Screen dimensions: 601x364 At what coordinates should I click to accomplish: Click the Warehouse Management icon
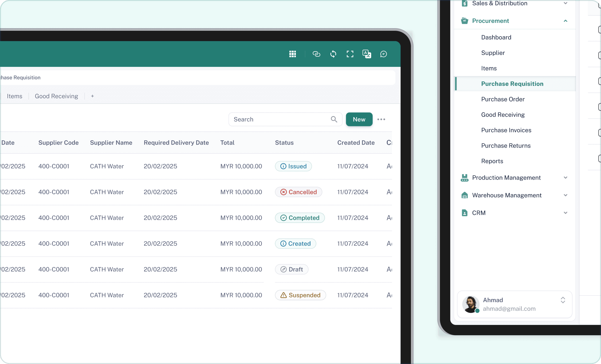tap(464, 195)
